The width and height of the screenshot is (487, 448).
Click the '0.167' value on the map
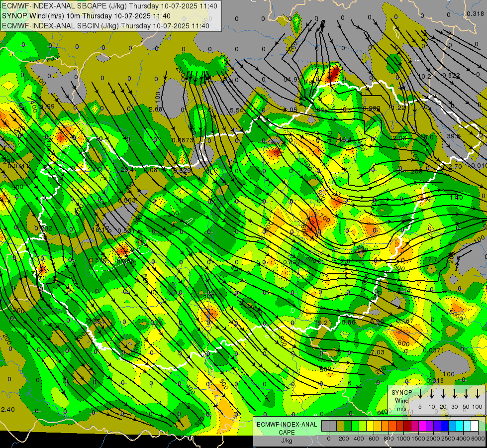[x=405, y=321]
